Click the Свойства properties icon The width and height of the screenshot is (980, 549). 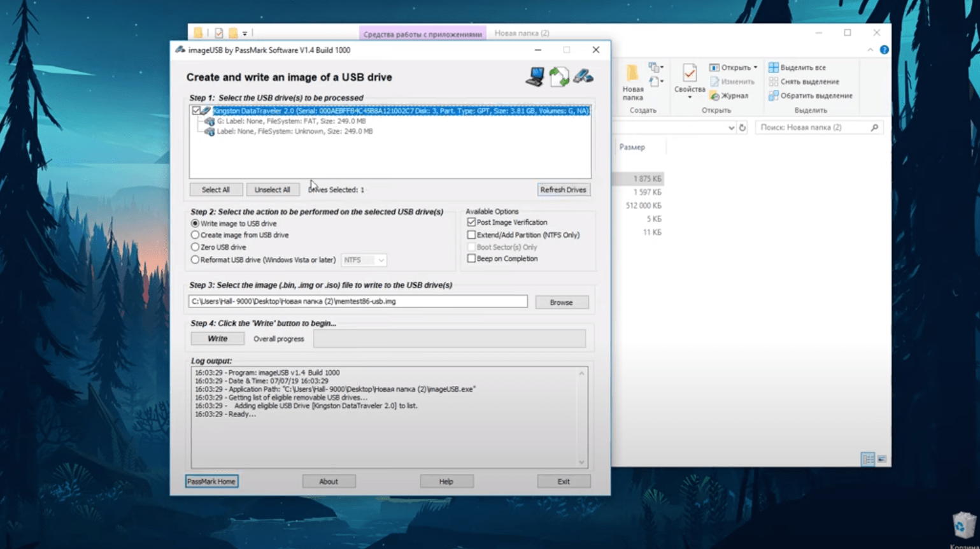689,74
